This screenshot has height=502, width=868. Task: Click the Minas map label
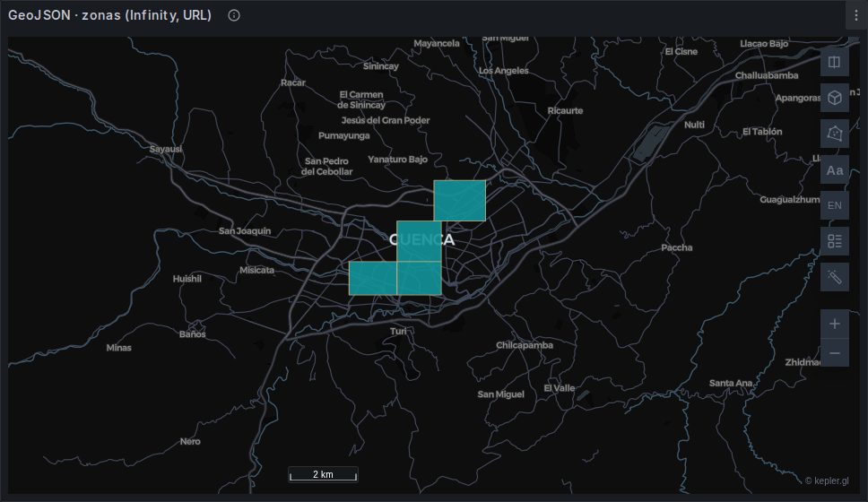119,348
